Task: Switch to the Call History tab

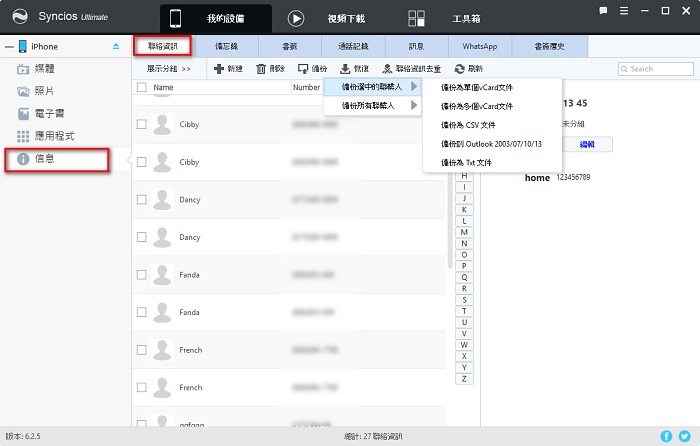Action: [x=353, y=46]
